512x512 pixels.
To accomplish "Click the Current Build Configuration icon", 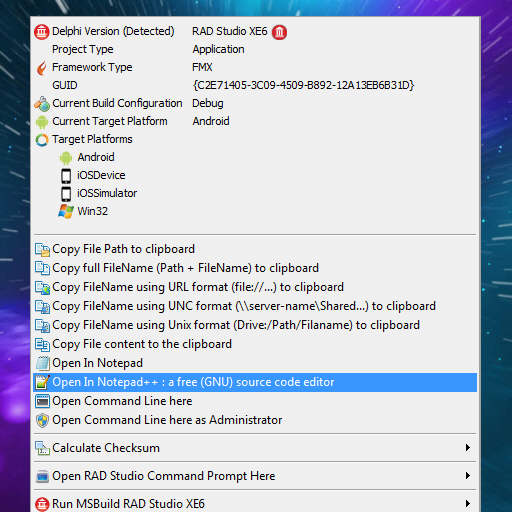I will (x=42, y=104).
